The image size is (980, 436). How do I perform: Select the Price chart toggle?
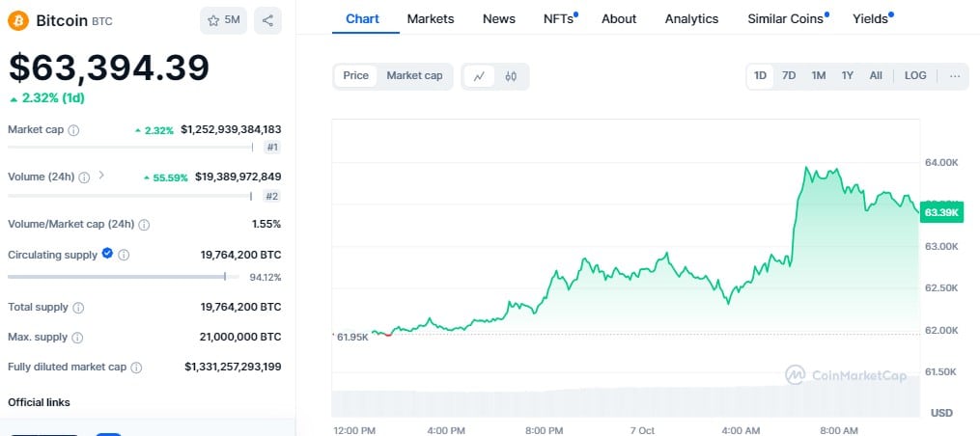point(355,75)
